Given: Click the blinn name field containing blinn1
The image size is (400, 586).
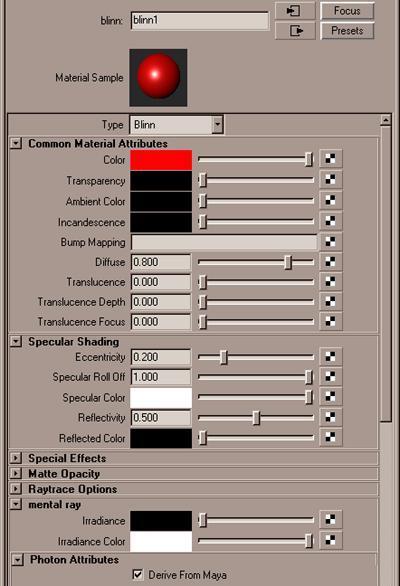Looking at the screenshot, I should 200,21.
